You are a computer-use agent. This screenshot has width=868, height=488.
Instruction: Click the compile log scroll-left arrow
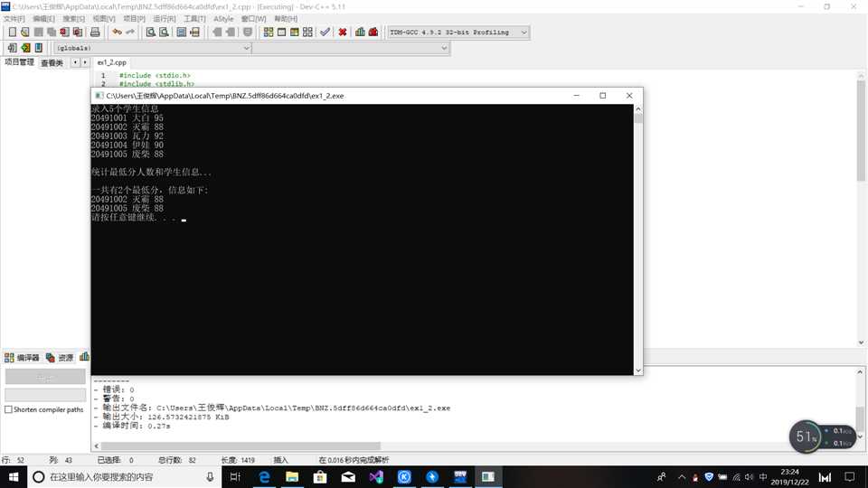coord(97,446)
